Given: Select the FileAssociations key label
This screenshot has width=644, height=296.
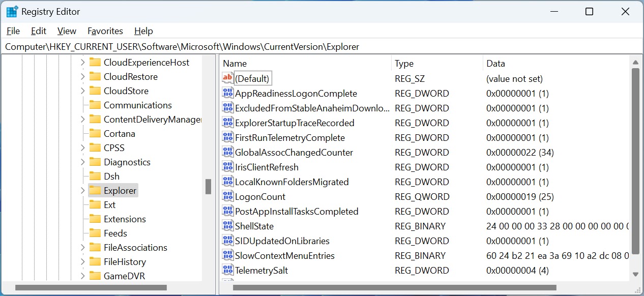Looking at the screenshot, I should tap(135, 247).
